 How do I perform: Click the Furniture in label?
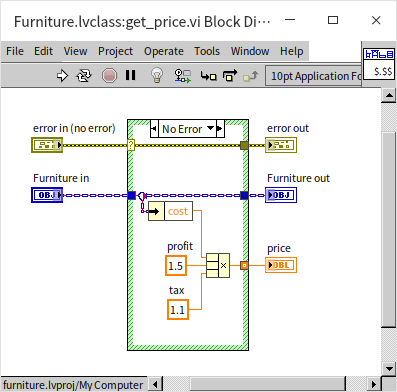pos(61,178)
